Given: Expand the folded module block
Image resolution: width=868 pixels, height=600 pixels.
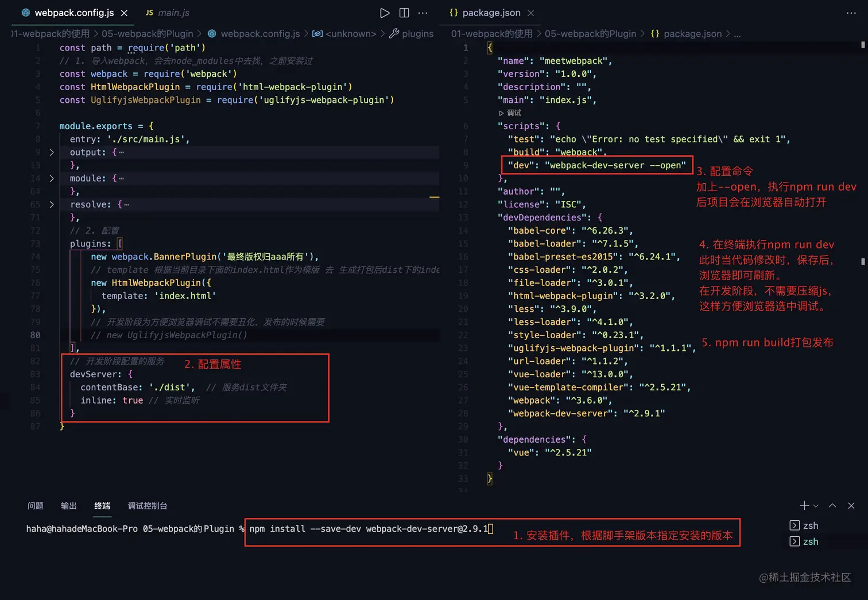Looking at the screenshot, I should click(52, 179).
